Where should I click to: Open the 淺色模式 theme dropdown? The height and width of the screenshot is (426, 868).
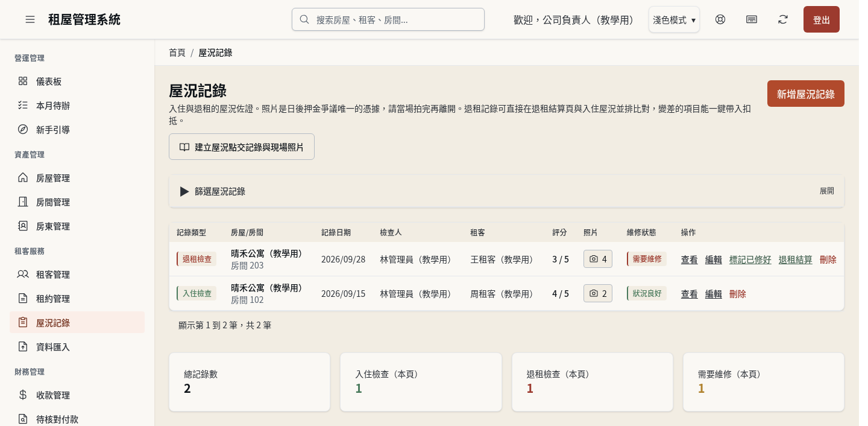pos(674,19)
